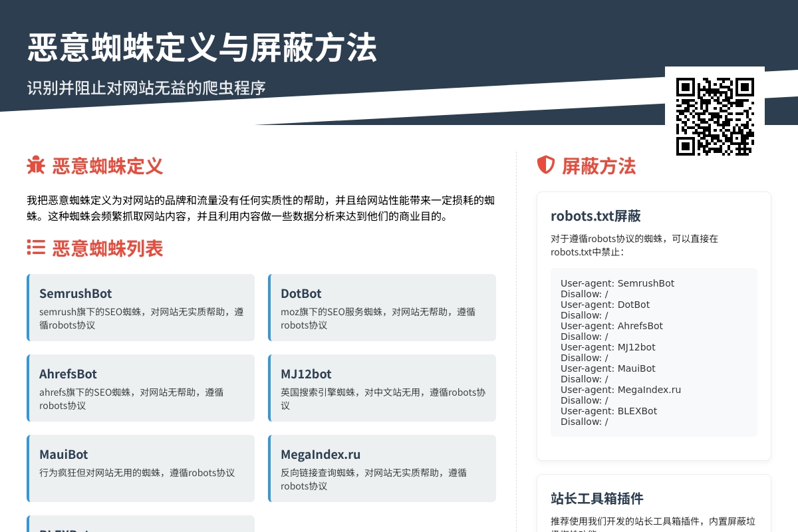Image resolution: width=798 pixels, height=532 pixels.
Task: Click the page title 恶意蜘蛛定义与屏蔽方法
Action: tap(202, 48)
